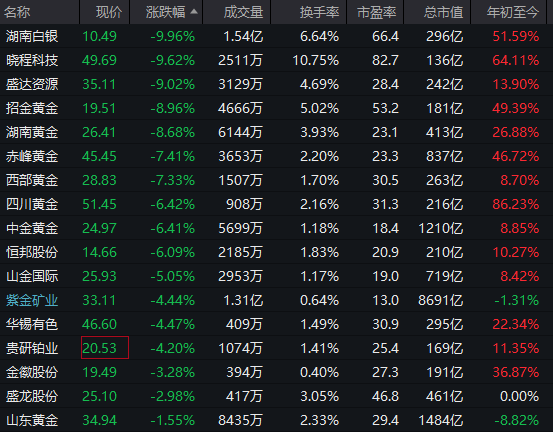The height and width of the screenshot is (432, 553).
Task: Click volume 6144万 for 湖南黄金
Action: point(241,132)
